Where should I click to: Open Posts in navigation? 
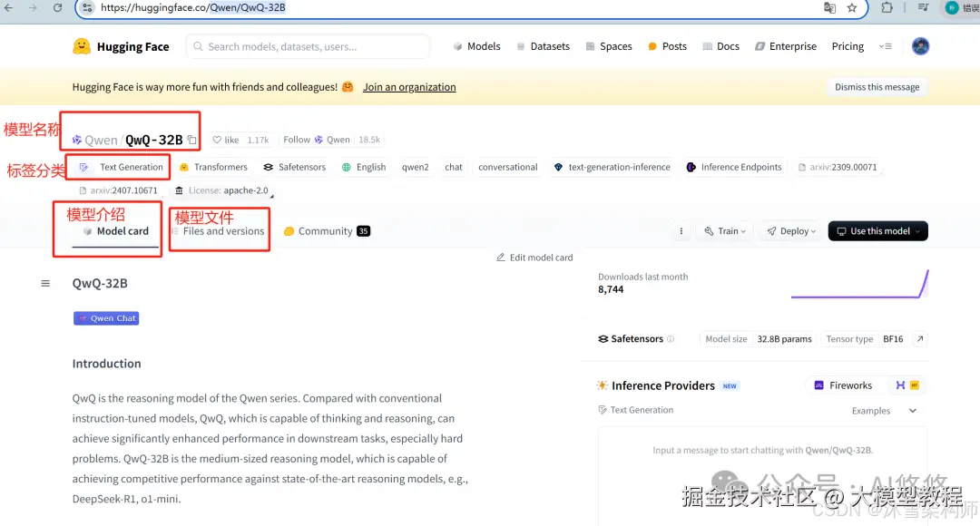click(x=668, y=46)
